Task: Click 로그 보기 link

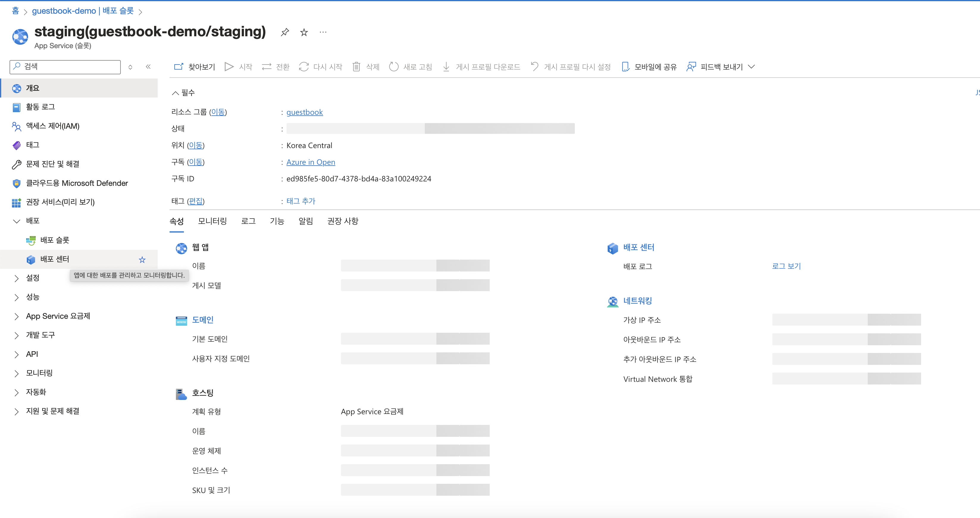Action: 786,266
